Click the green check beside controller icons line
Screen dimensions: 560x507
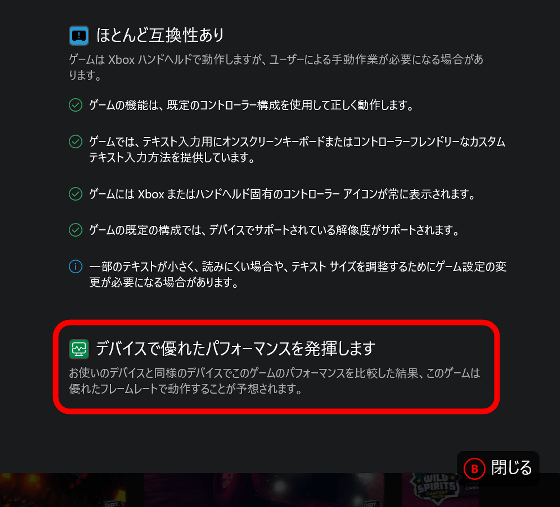(x=75, y=194)
